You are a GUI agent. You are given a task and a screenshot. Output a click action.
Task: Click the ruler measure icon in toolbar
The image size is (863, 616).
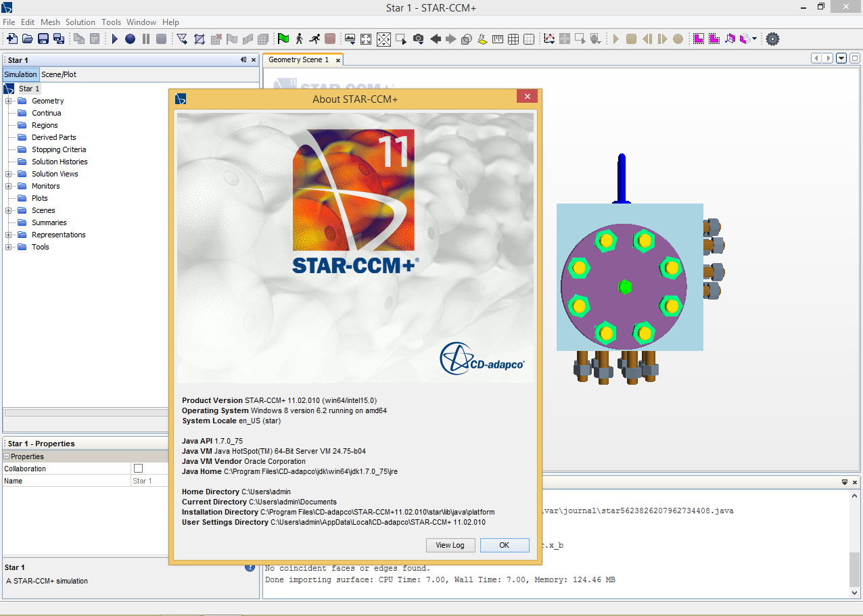coord(498,39)
